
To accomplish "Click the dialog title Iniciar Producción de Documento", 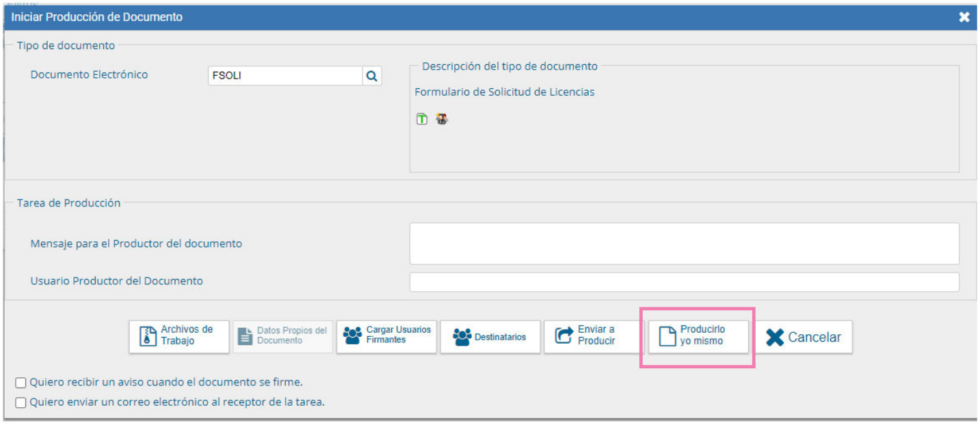I will click(x=97, y=17).
